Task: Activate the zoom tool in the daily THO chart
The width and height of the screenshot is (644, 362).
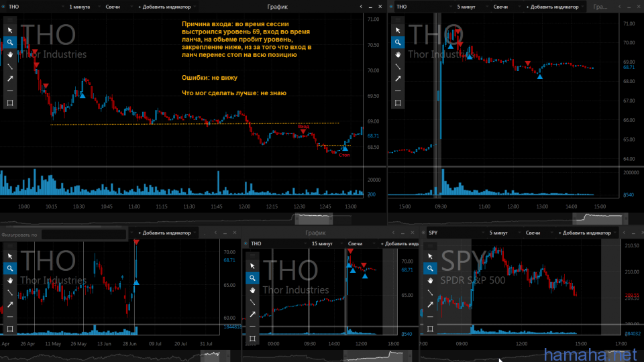Action: point(10,268)
